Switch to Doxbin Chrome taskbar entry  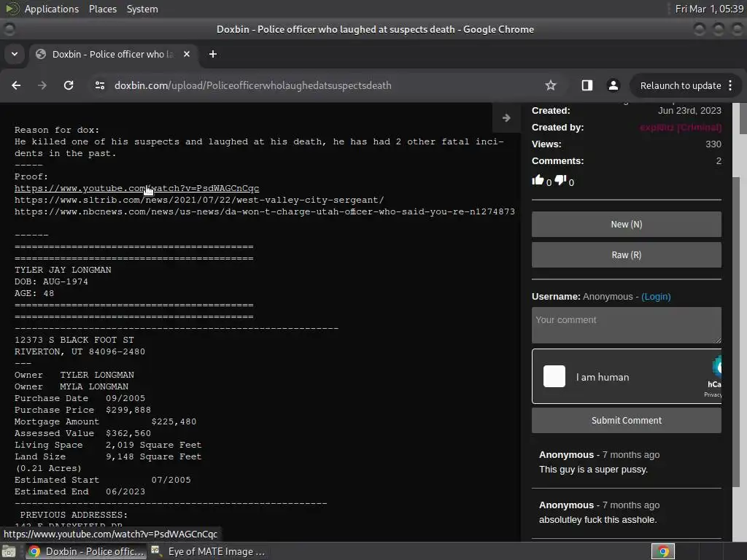point(86,551)
